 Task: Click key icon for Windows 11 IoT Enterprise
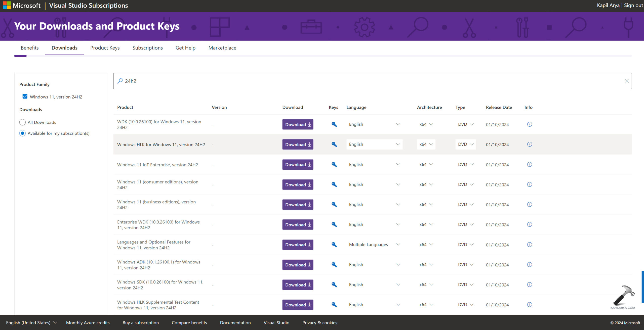coord(334,165)
